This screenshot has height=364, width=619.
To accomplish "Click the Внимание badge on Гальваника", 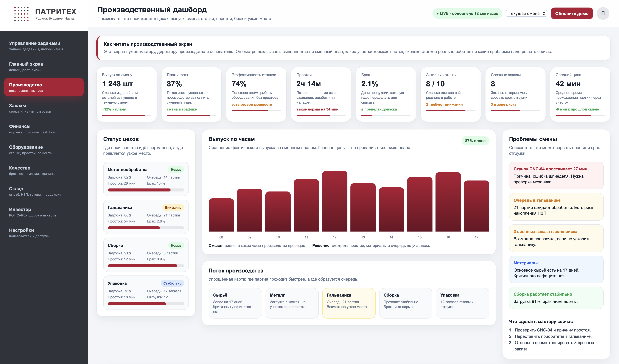I will 173,207.
